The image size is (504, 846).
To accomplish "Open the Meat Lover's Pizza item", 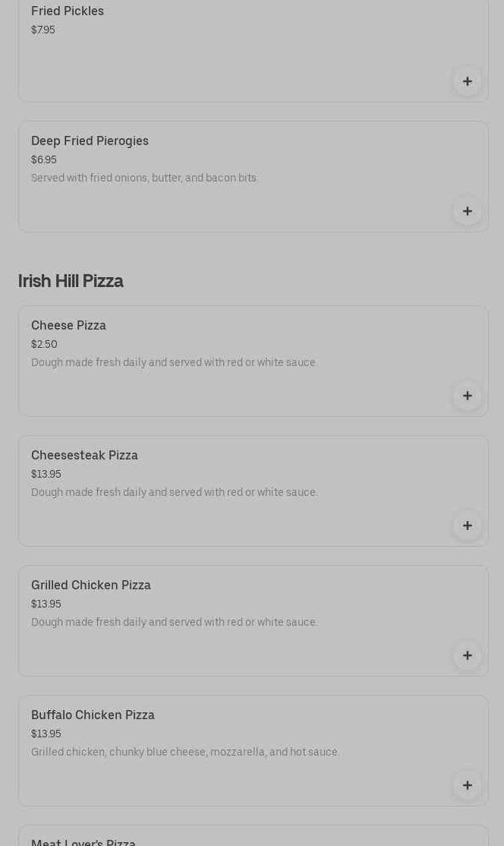I will 83,841.
